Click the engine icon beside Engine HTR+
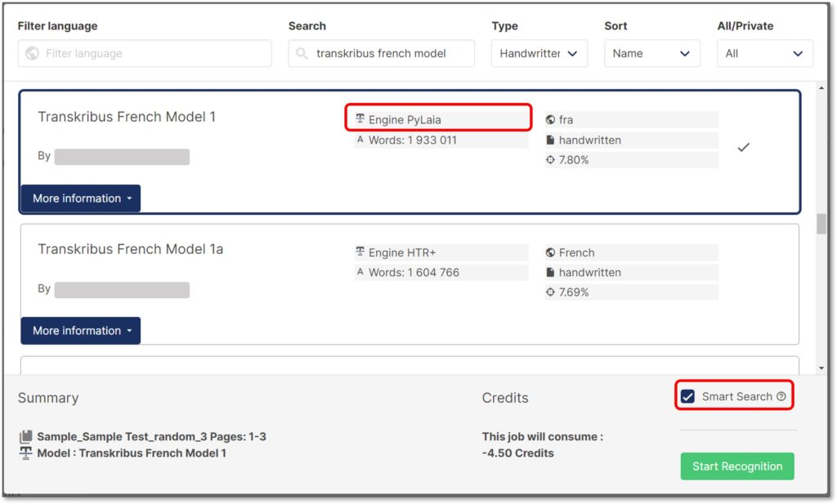 pyautogui.click(x=360, y=252)
